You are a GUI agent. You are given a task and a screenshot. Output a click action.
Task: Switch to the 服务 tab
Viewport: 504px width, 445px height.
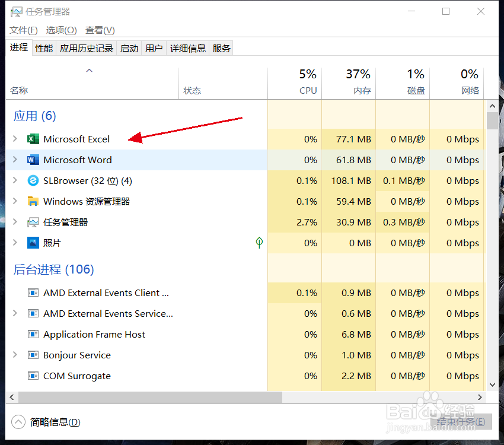tap(221, 48)
